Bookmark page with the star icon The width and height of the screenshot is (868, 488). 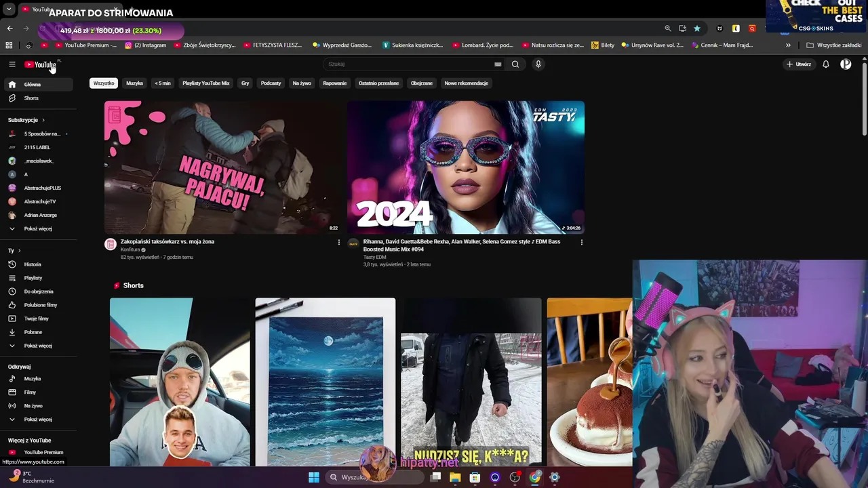coord(697,28)
